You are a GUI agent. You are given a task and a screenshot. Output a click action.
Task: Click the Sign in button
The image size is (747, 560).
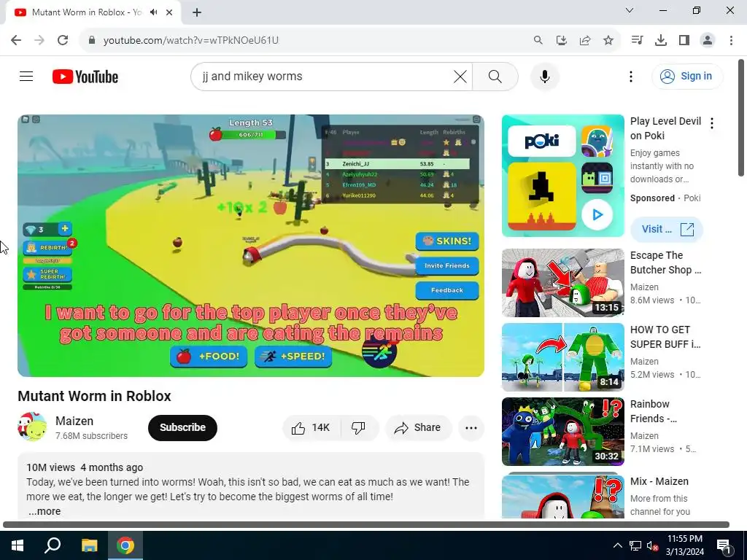coord(687,76)
